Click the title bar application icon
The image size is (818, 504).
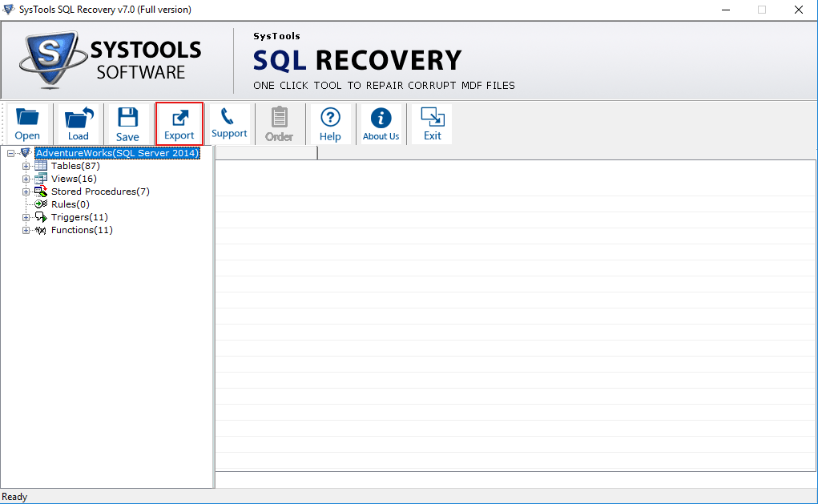coord(8,10)
